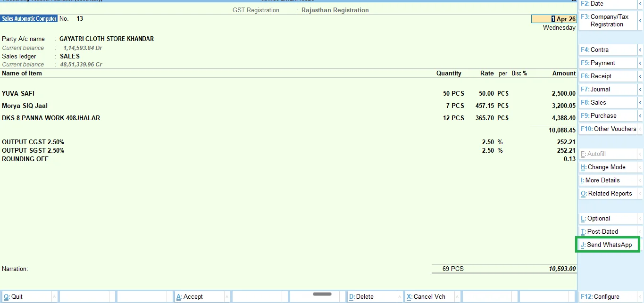Choose F7 Journal voucher
The height and width of the screenshot is (303, 644).
click(x=608, y=90)
